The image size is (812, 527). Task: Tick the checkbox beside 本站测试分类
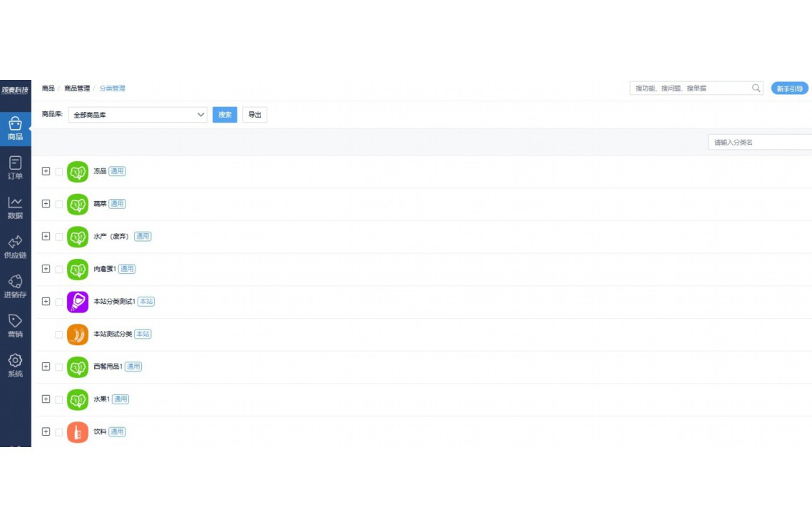pyautogui.click(x=59, y=334)
